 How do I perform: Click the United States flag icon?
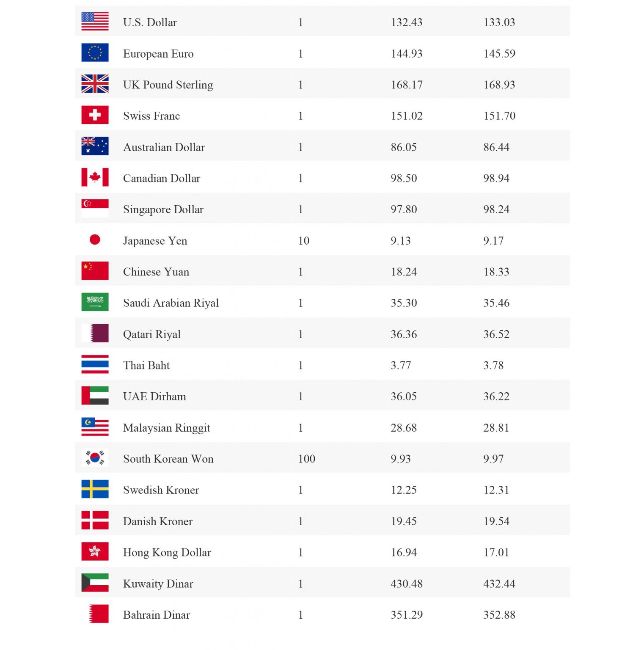pyautogui.click(x=95, y=22)
